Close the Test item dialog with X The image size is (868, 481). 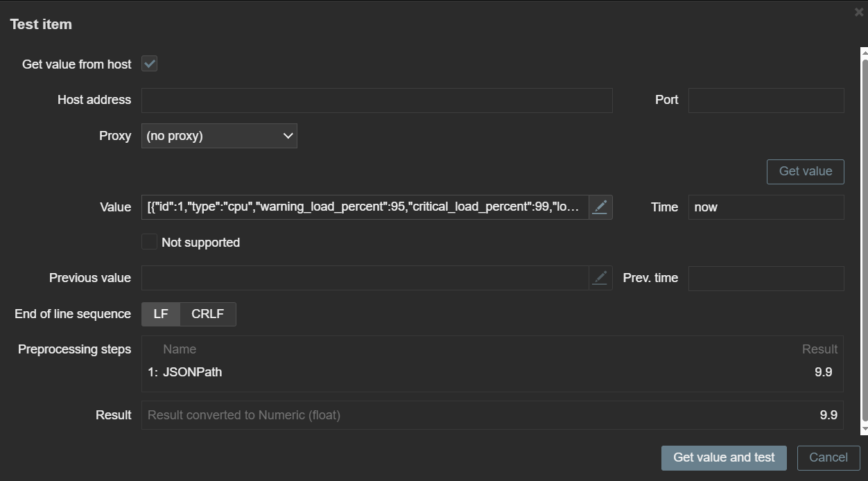point(859,12)
